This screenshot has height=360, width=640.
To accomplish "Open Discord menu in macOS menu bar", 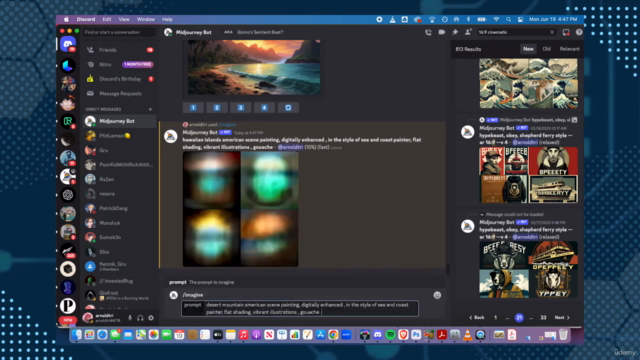I will pyautogui.click(x=86, y=19).
